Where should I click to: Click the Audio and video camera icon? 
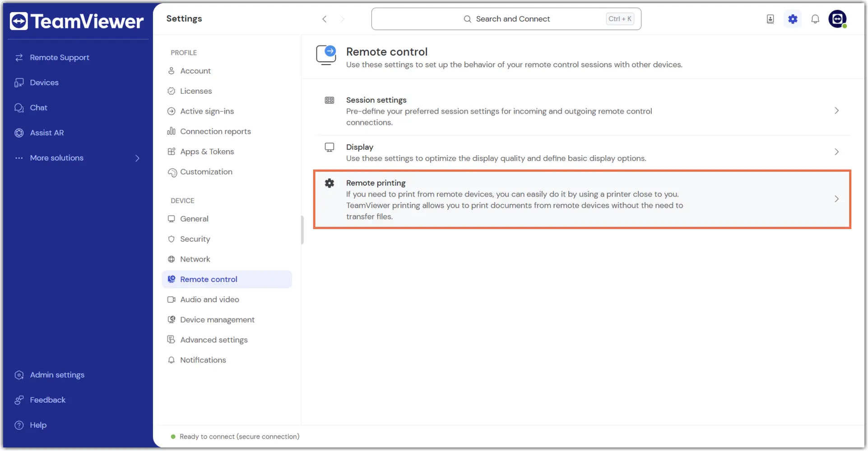click(x=171, y=299)
